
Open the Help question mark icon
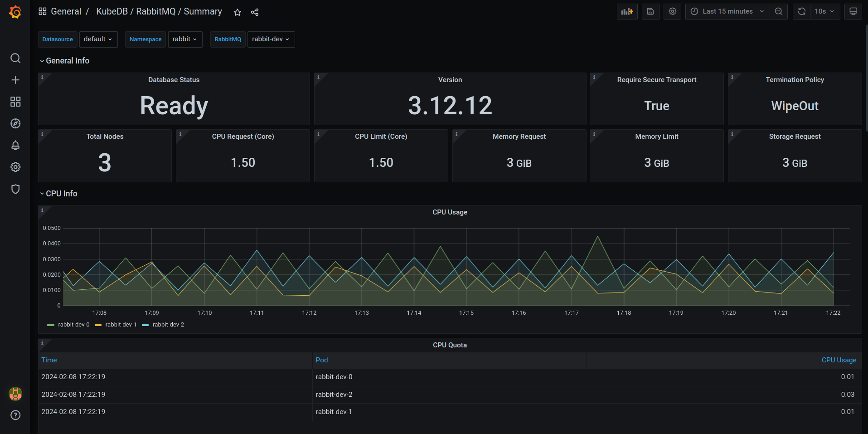[15, 415]
